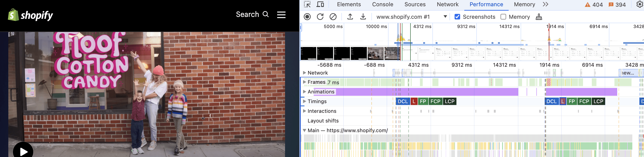644x157 pixels.
Task: Select the Performance tab
Action: click(x=486, y=4)
